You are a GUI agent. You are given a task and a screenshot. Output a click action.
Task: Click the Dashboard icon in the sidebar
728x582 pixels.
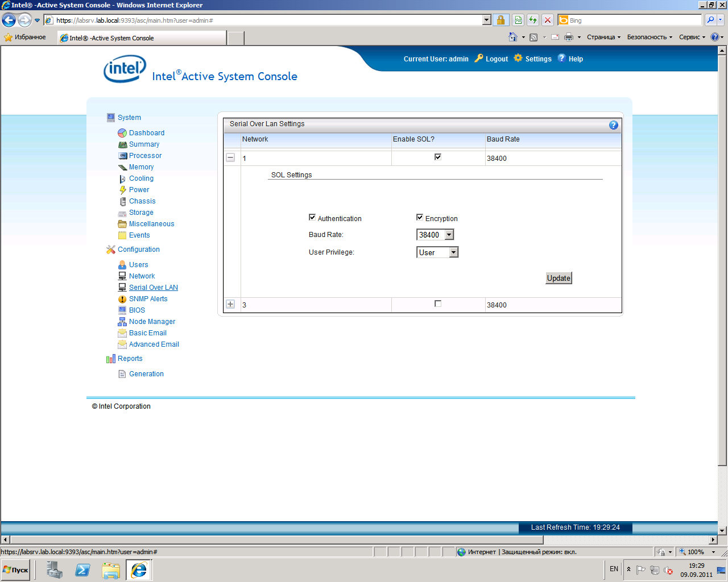coord(122,133)
